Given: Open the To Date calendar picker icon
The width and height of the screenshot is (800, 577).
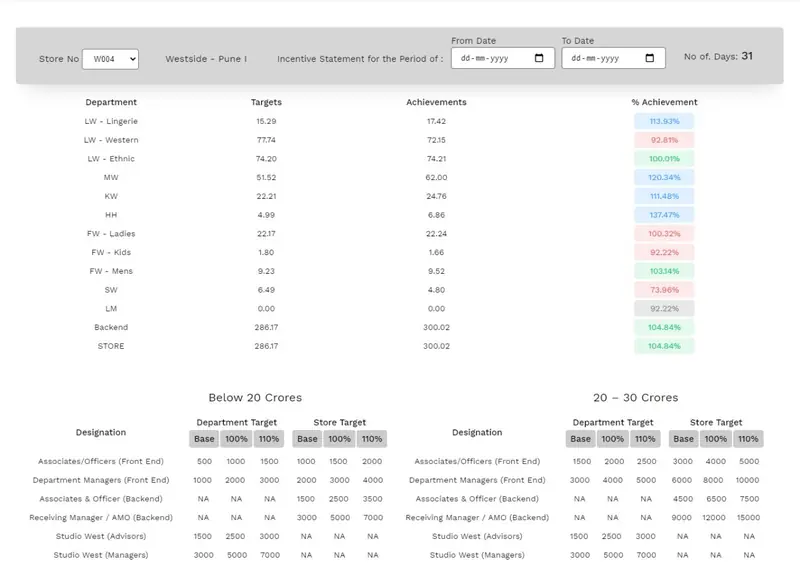Looking at the screenshot, I should pyautogui.click(x=649, y=58).
